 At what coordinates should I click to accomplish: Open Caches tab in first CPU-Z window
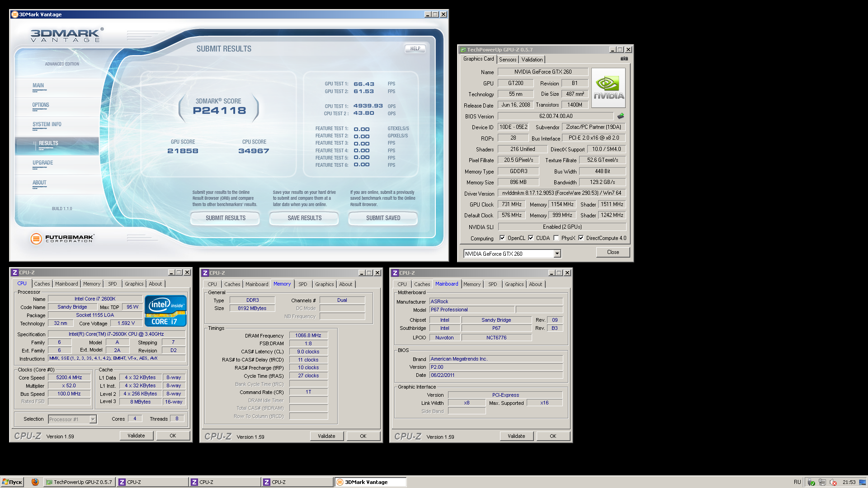tap(42, 284)
